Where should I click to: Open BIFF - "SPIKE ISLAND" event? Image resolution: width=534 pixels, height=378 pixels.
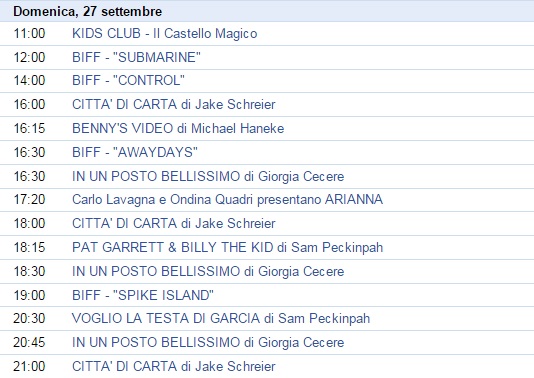[x=143, y=295]
